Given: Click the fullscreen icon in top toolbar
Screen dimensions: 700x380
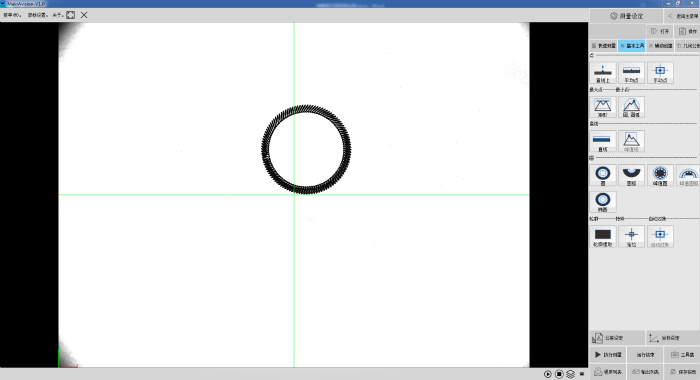Looking at the screenshot, I should [71, 15].
